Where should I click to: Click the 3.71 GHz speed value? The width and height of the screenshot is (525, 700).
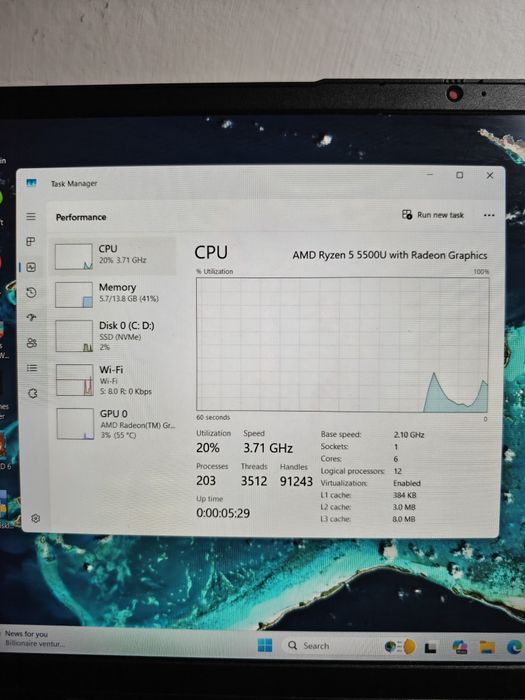click(x=268, y=448)
